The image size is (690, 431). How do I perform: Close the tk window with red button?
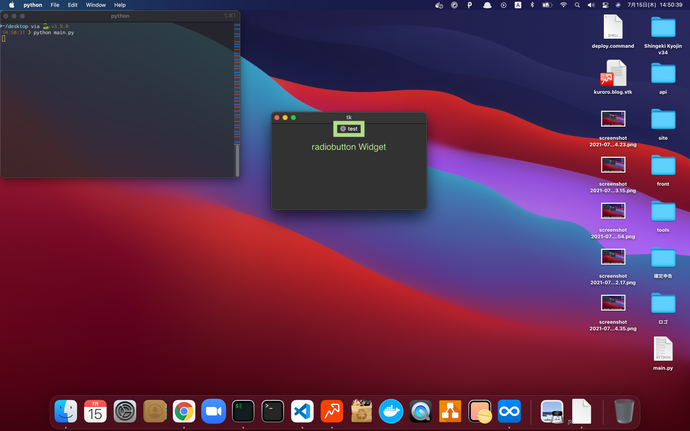pos(277,118)
